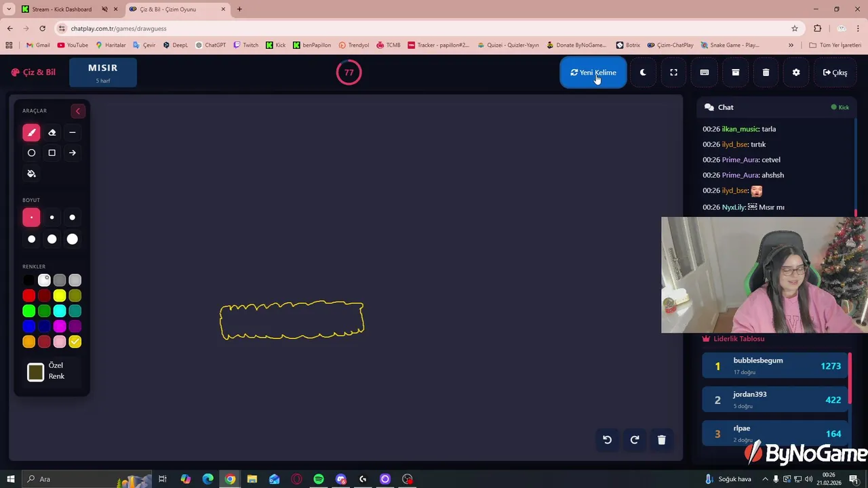This screenshot has width=868, height=488.
Task: Open the ChatGPT bookmark
Action: pyautogui.click(x=211, y=45)
